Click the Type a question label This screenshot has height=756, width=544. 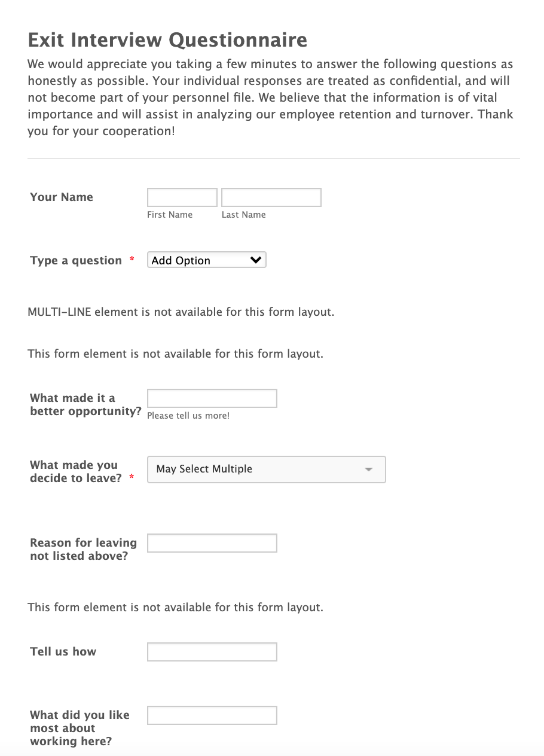[76, 261]
